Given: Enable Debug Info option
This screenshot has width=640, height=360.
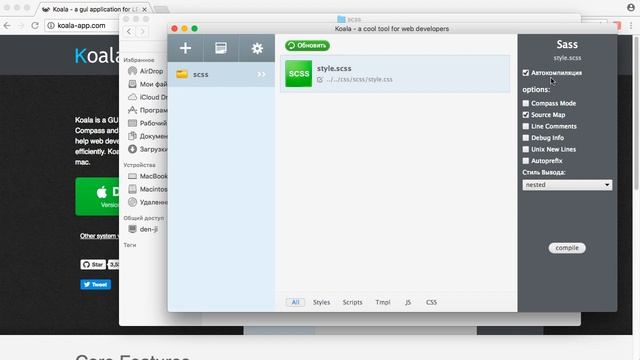Looking at the screenshot, I should pyautogui.click(x=526, y=138).
